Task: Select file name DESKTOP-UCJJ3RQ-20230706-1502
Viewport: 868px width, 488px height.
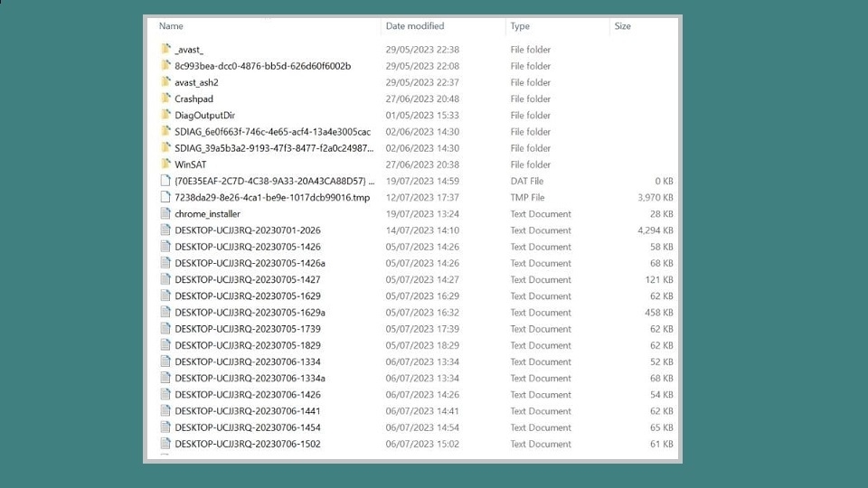Action: (x=248, y=444)
